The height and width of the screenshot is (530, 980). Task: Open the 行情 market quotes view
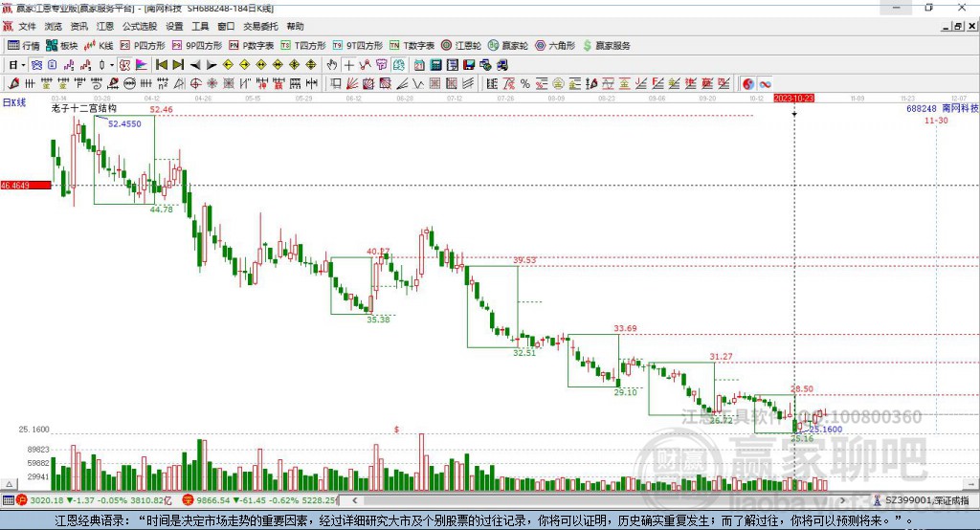point(24,46)
